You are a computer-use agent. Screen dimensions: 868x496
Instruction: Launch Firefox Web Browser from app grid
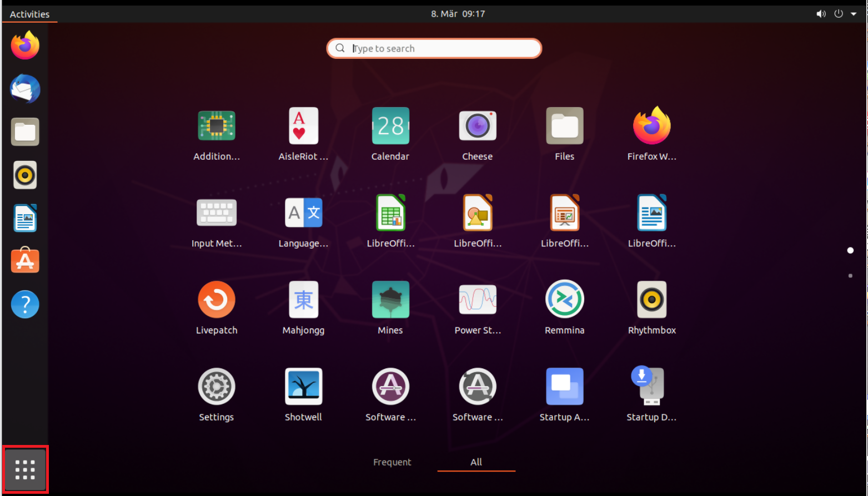[652, 126]
